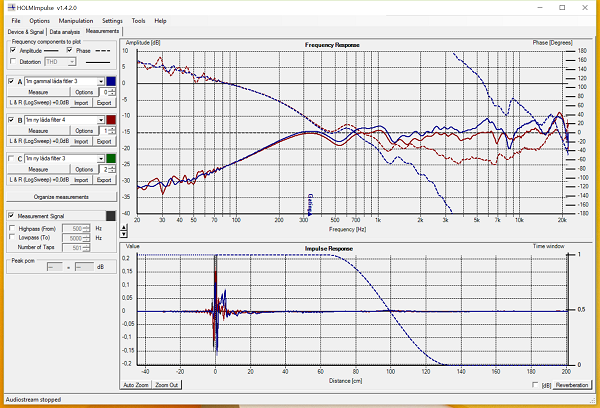Enable Highpass (From) checkbox
The image size is (600, 408).
pyautogui.click(x=12, y=228)
